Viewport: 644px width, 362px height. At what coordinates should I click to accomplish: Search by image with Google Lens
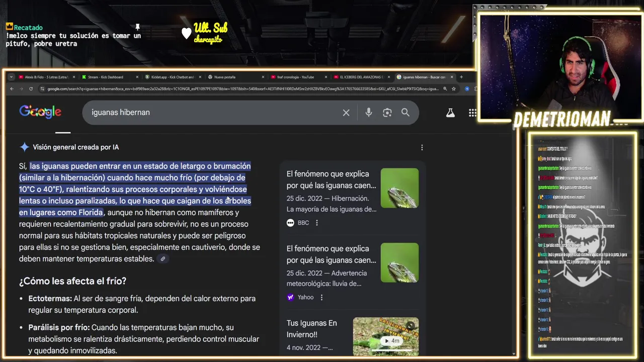coord(387,113)
